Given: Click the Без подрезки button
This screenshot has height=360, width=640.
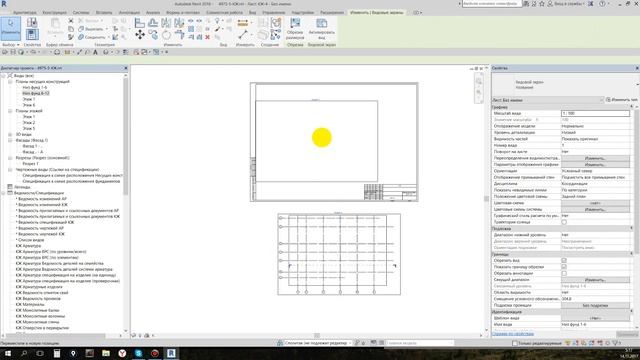Looking at the screenshot, I should pyautogui.click(x=596, y=305).
